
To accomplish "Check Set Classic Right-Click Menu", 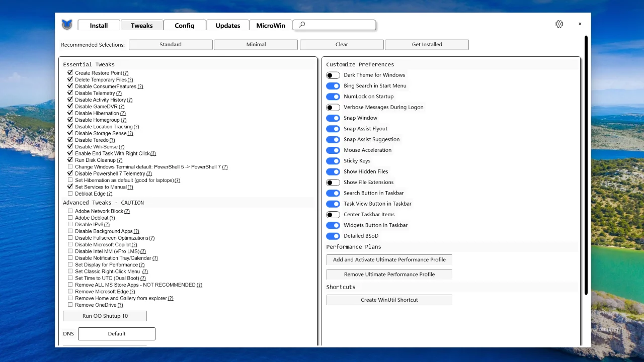I will [70, 271].
